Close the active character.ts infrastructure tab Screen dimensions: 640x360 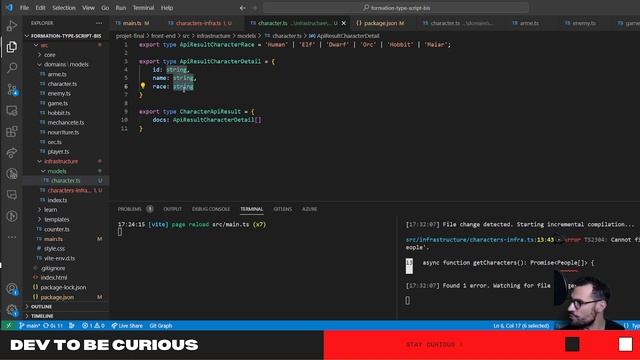[x=344, y=23]
